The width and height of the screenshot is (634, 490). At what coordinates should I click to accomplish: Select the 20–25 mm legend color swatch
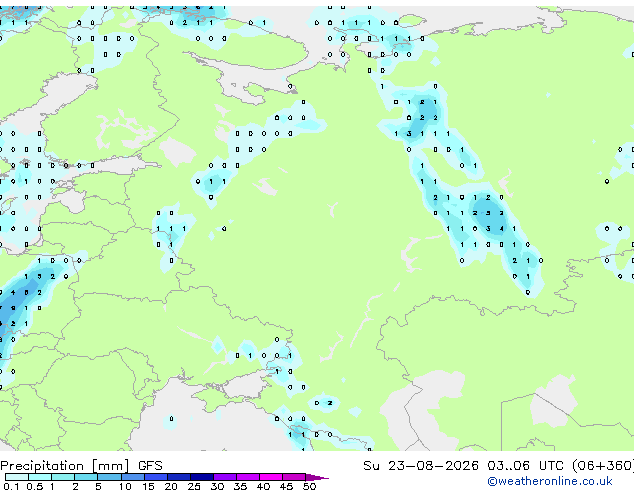click(x=179, y=477)
